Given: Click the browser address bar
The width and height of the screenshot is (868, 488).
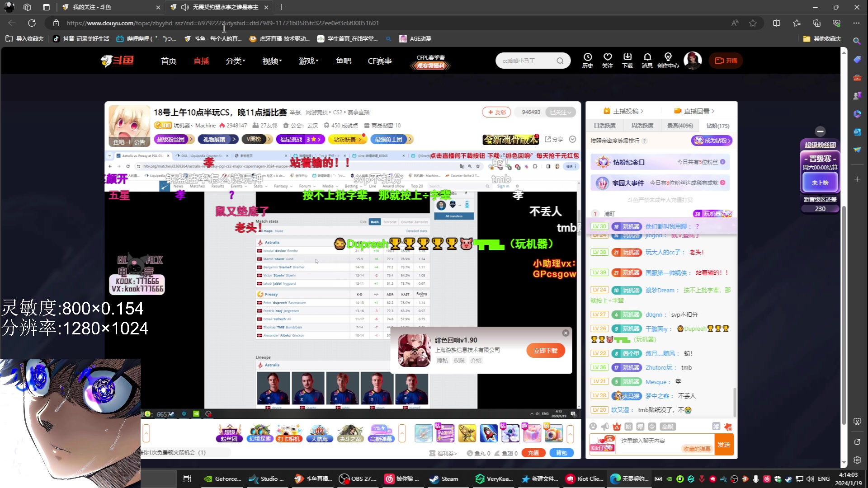Looking at the screenshot, I should coord(389,23).
